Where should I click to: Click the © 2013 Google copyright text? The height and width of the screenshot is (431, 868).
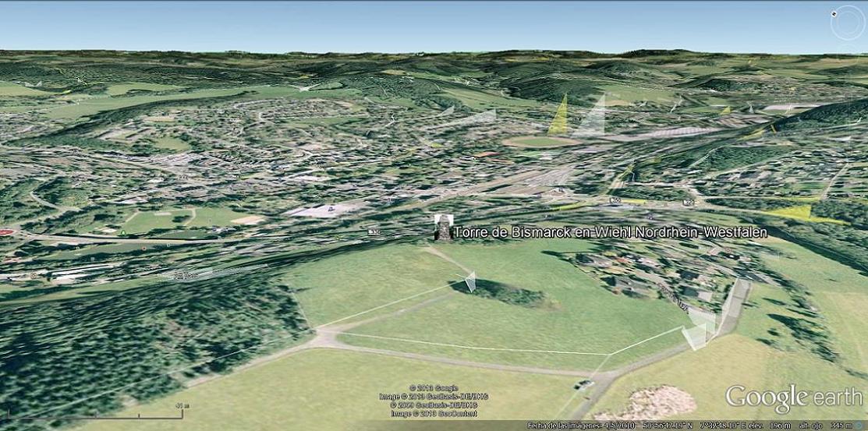[x=434, y=388]
